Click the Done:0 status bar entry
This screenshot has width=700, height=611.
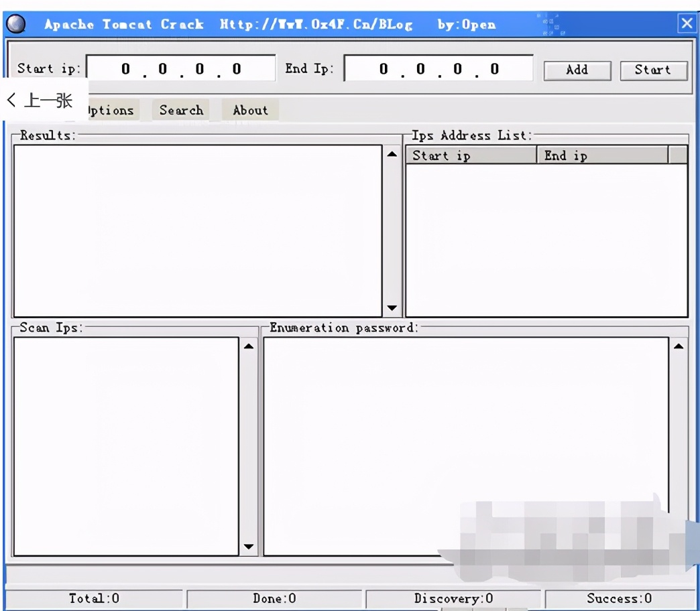point(274,598)
